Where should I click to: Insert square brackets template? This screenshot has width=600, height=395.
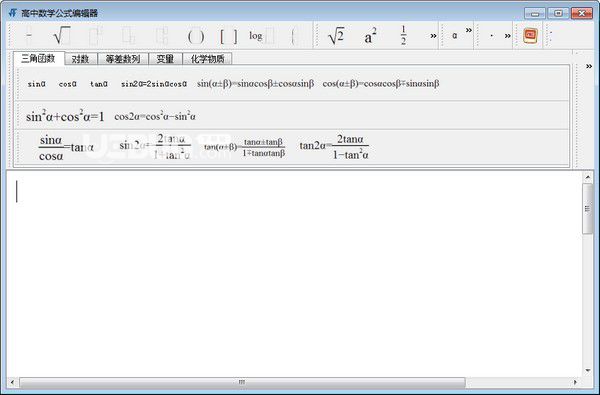(x=228, y=36)
